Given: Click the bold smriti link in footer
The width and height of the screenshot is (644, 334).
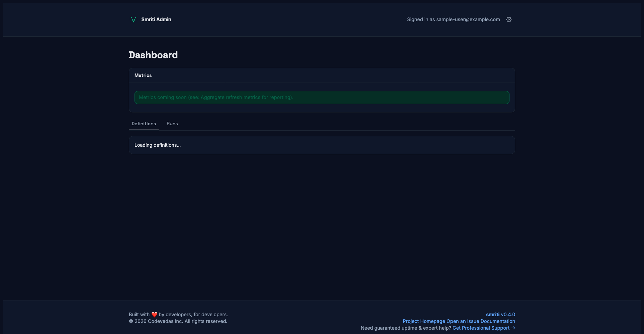Looking at the screenshot, I should pyautogui.click(x=492, y=315).
